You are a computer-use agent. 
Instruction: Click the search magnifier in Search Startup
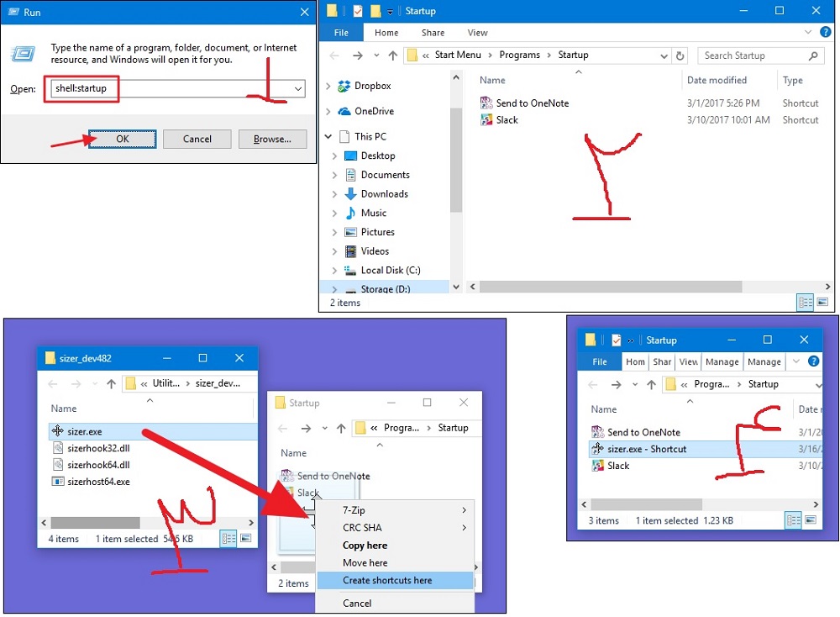(813, 56)
